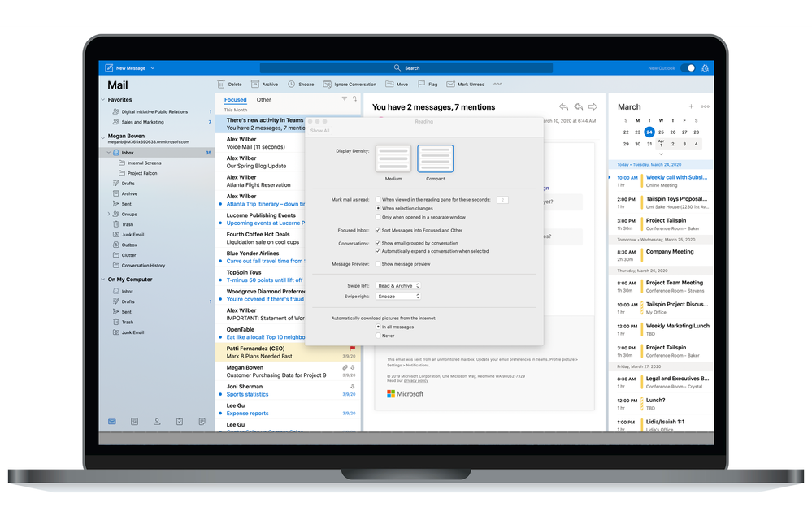Open the privacy policy link in the email
Viewport: 812px width, 507px height.
tap(416, 380)
